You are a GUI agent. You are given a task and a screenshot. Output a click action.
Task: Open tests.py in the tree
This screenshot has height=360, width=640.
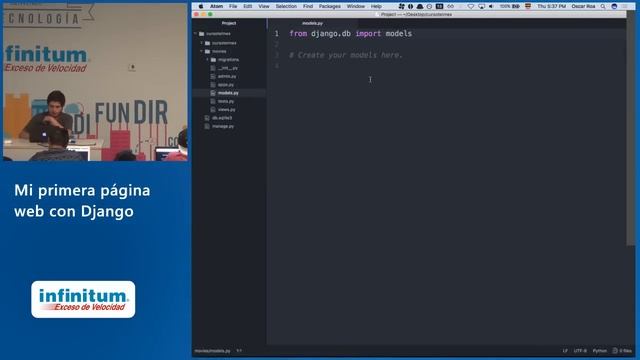click(x=226, y=101)
